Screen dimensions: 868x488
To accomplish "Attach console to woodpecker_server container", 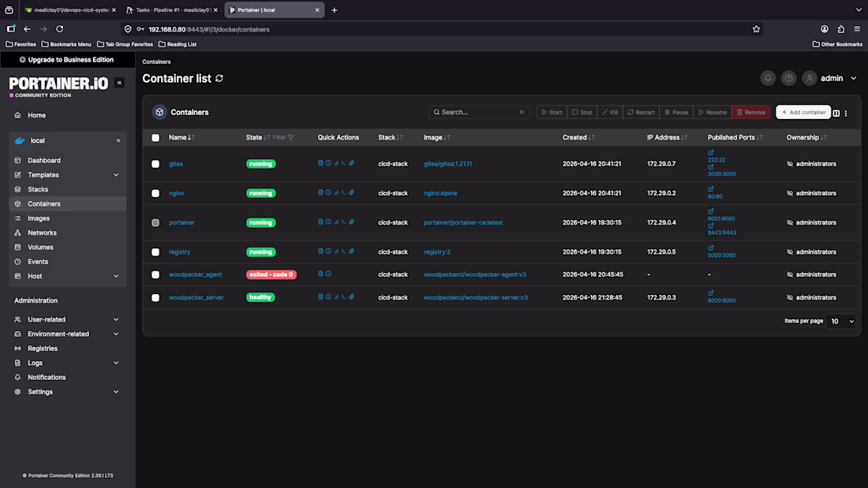I will [351, 297].
